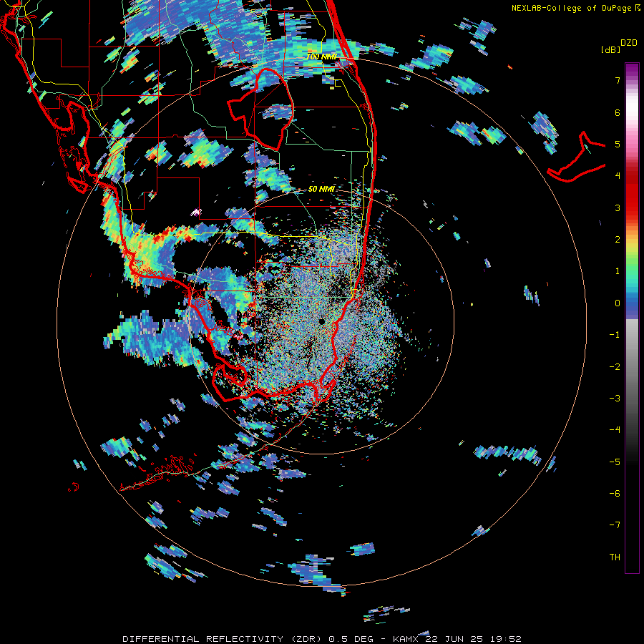Viewport: 644px width, 644px height.
Task: Click the DZD legend title
Action: 629,43
